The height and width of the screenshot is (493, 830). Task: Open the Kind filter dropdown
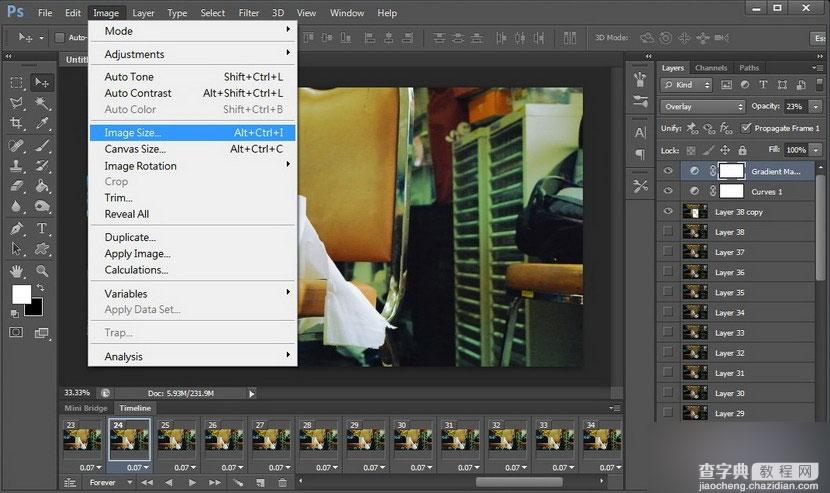pos(687,85)
